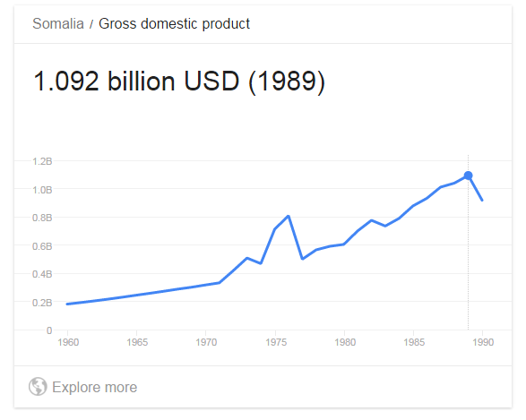Click the 1990 x-axis label

point(483,342)
